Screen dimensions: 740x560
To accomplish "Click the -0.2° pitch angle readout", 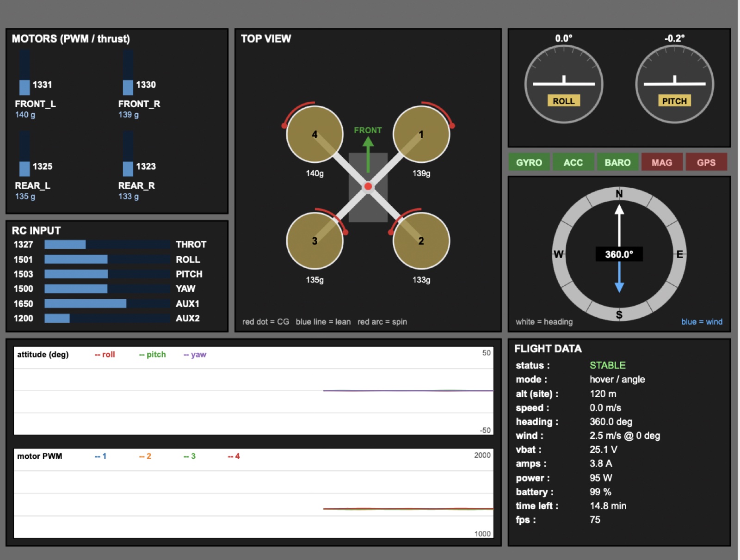I will 674,38.
